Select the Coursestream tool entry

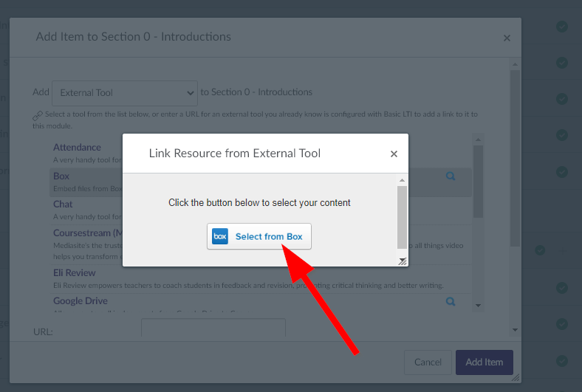pos(88,233)
